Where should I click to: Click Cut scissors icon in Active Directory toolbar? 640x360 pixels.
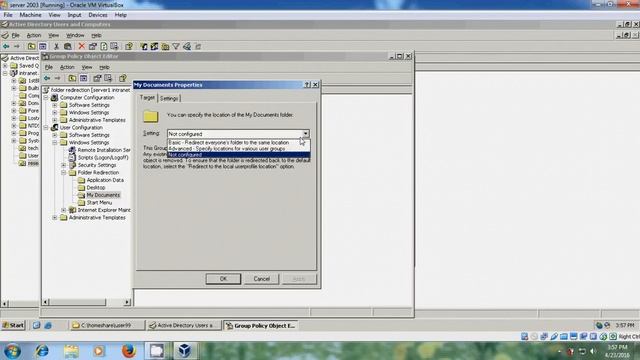pos(56,47)
